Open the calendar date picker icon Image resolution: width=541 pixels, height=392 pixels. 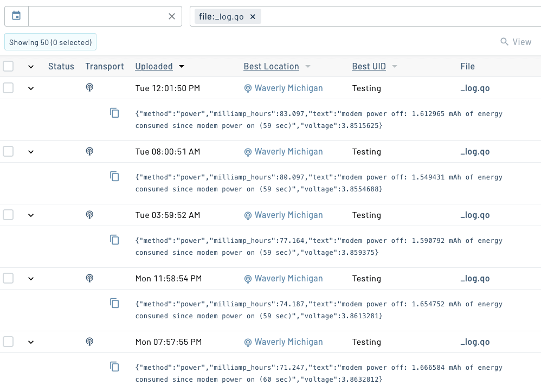point(16,16)
